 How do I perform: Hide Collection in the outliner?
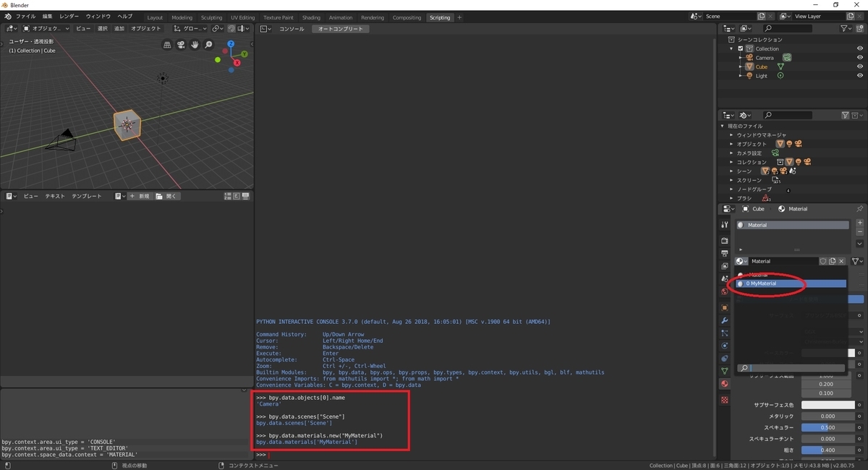click(x=860, y=48)
